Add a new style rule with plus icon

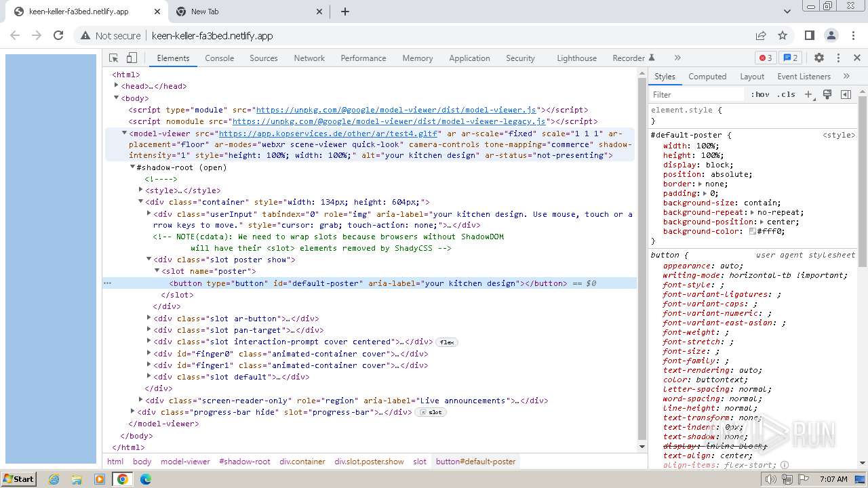pos(808,94)
